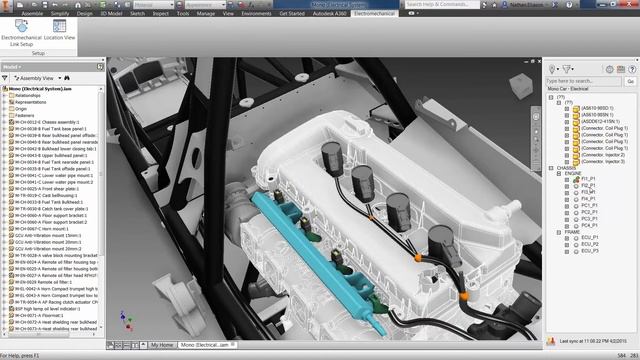640x360 pixels.
Task: Click the sync status icon beside Last sync
Action: (x=551, y=341)
